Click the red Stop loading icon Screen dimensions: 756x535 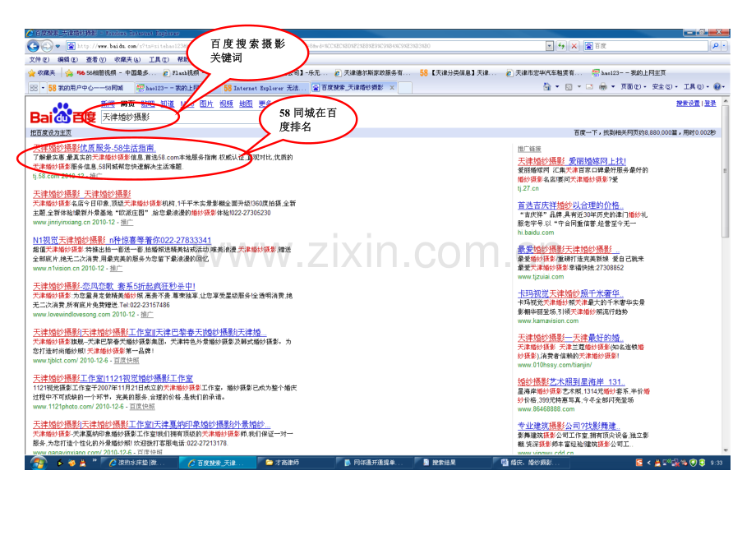(x=574, y=46)
